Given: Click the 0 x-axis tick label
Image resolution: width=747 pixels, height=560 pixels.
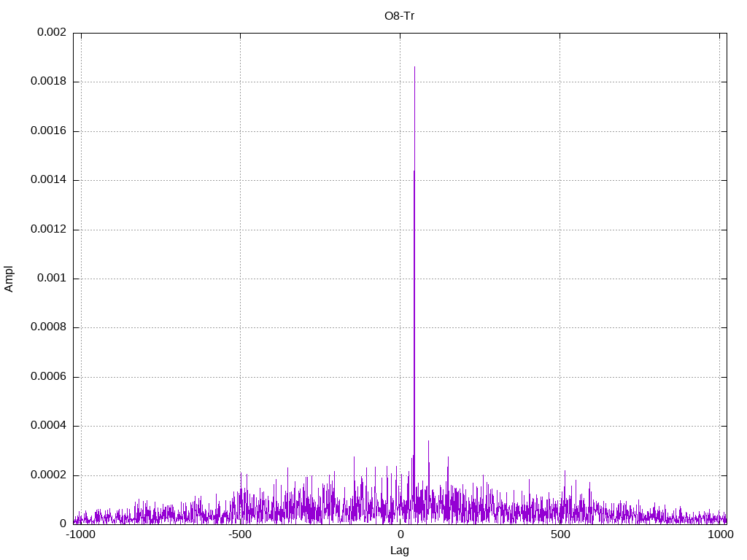Looking at the screenshot, I should [400, 534].
